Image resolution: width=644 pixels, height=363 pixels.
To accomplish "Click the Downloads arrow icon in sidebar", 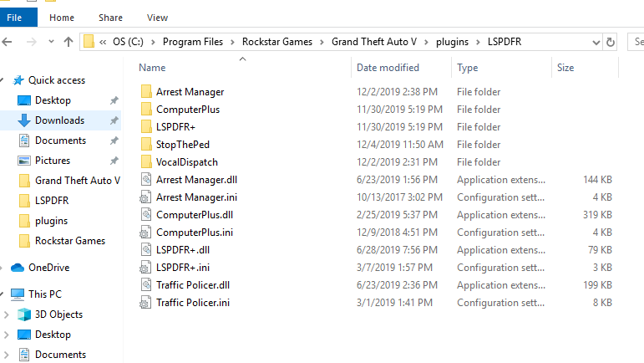I will pos(24,120).
